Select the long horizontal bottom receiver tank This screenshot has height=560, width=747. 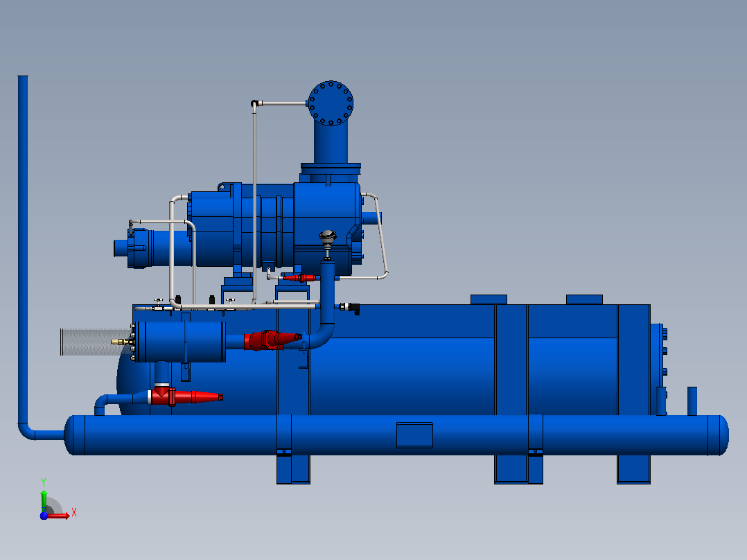396,435
